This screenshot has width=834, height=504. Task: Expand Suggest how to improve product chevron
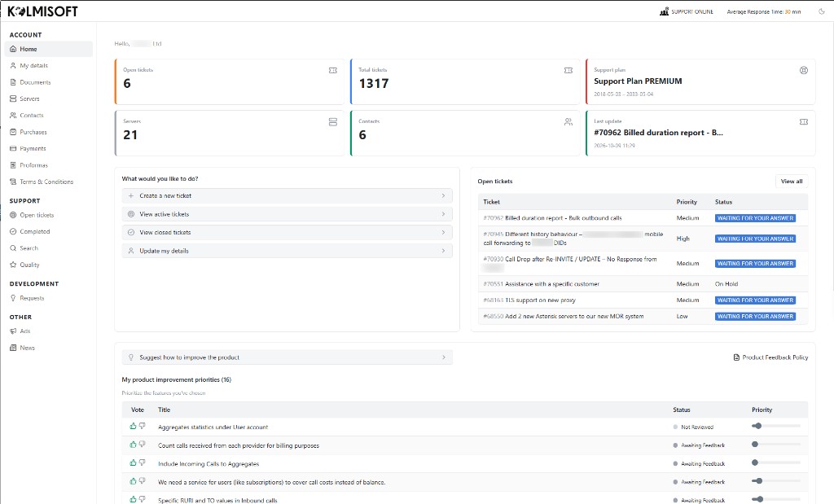coord(443,357)
